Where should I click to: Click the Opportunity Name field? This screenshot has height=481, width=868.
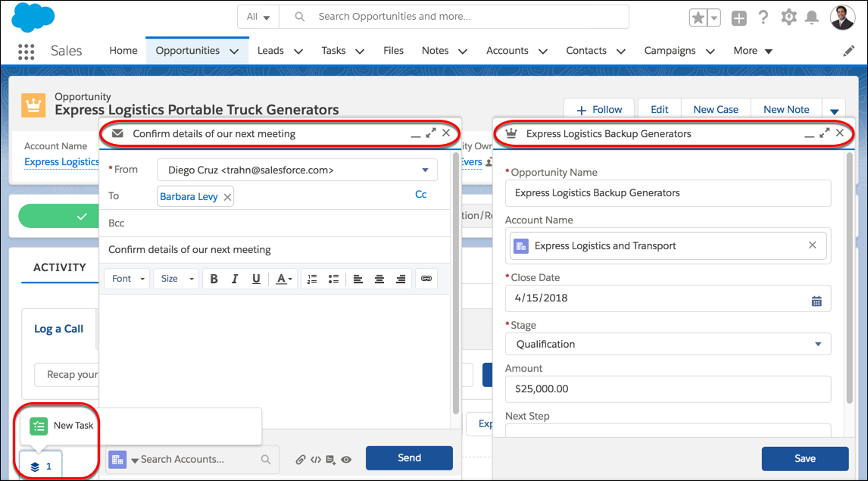(x=668, y=193)
